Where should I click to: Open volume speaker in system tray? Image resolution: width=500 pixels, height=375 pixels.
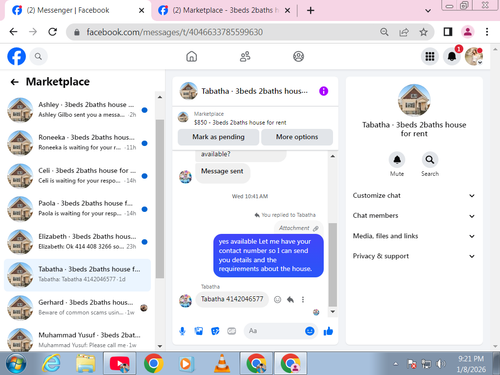pyautogui.click(x=440, y=364)
